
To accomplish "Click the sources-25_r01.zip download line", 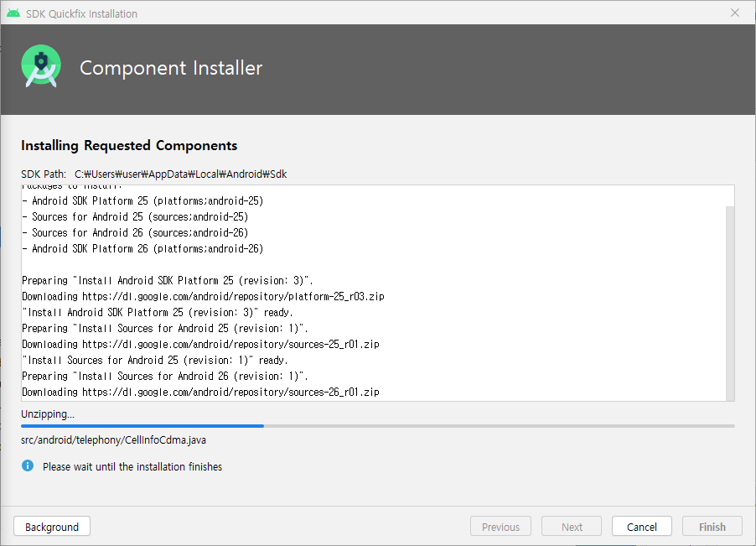I will [200, 344].
